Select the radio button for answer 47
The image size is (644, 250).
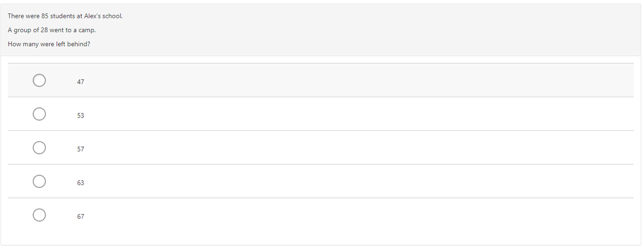[x=39, y=80]
